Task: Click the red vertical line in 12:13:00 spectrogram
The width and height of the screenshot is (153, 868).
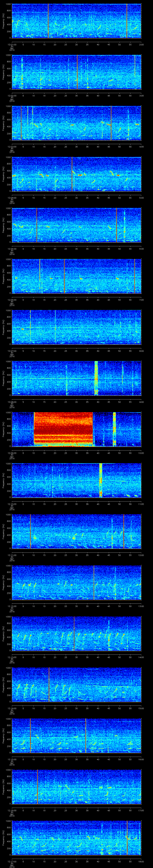Action: click(74, 633)
